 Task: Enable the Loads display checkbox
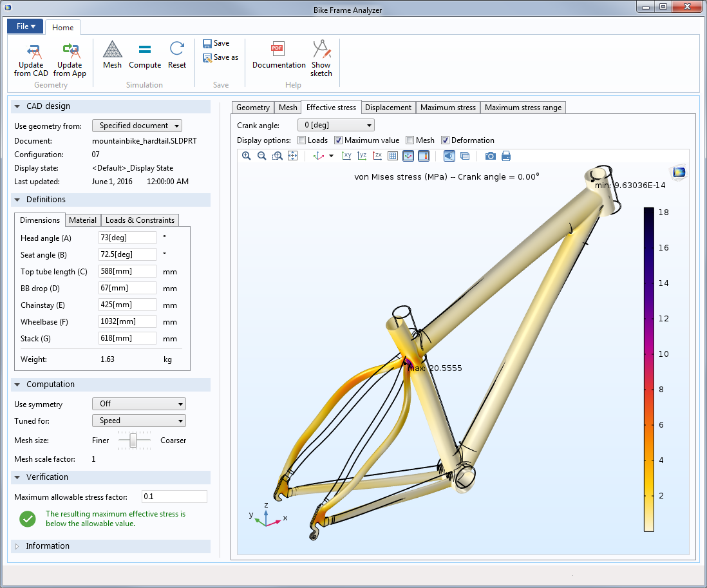pos(301,140)
